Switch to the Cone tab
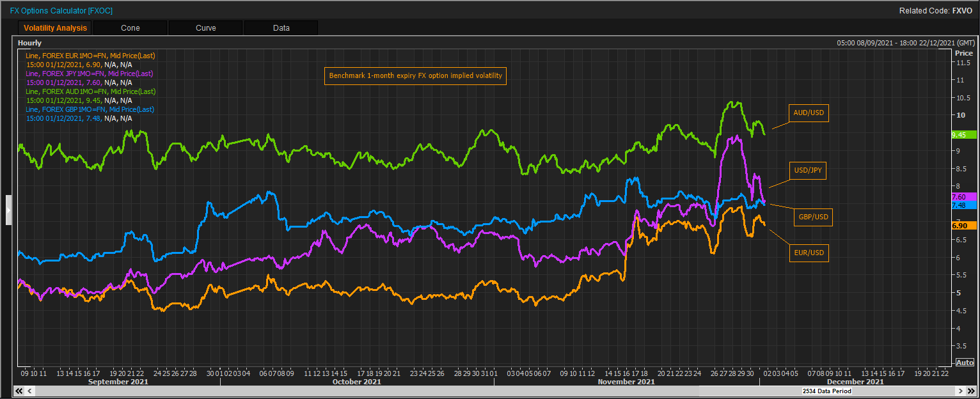Screen dimensions: 980x399 tap(130, 27)
